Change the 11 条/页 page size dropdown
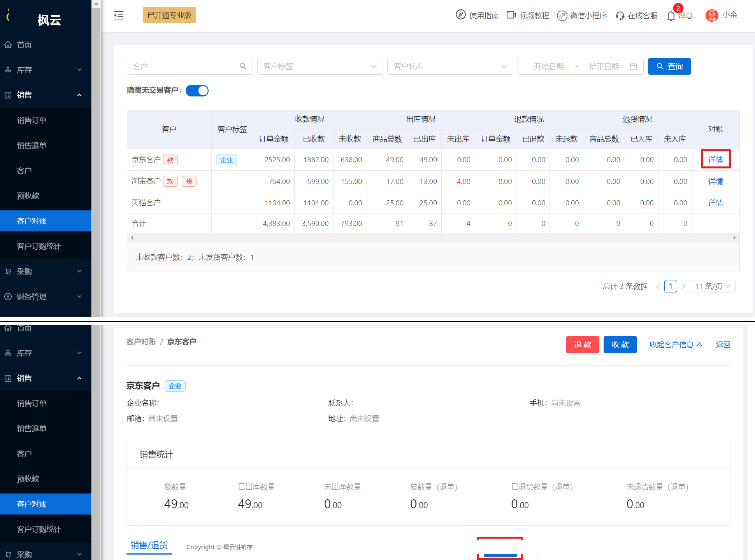Viewport: 755px width, 560px height. [713, 287]
